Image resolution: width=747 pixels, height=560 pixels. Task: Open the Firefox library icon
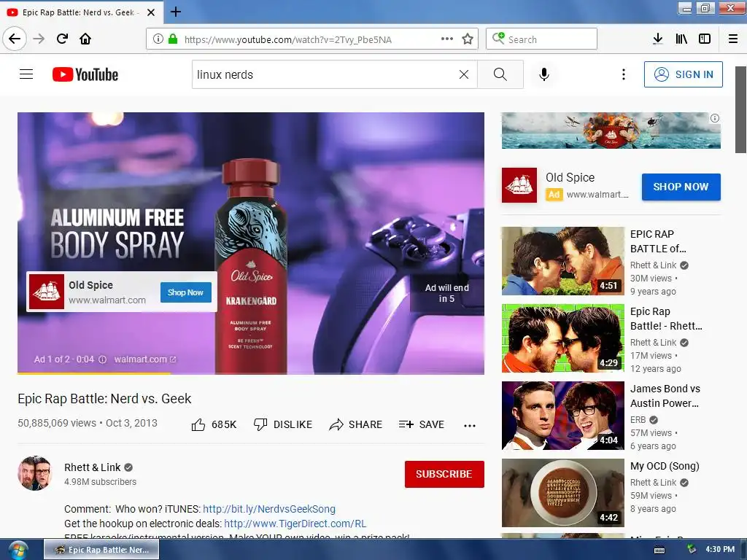click(x=681, y=39)
